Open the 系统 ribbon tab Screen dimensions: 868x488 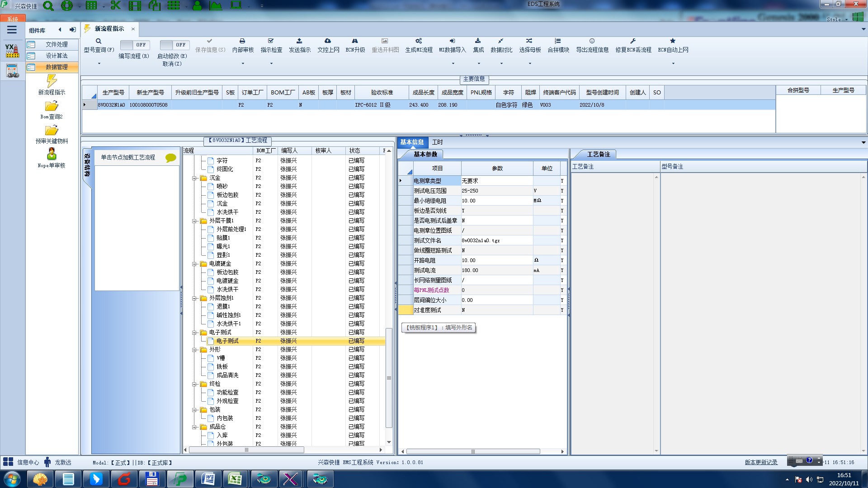pos(13,19)
